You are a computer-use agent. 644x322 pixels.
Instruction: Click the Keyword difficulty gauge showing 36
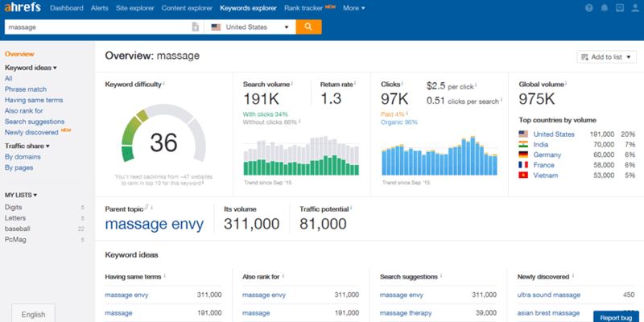click(163, 141)
